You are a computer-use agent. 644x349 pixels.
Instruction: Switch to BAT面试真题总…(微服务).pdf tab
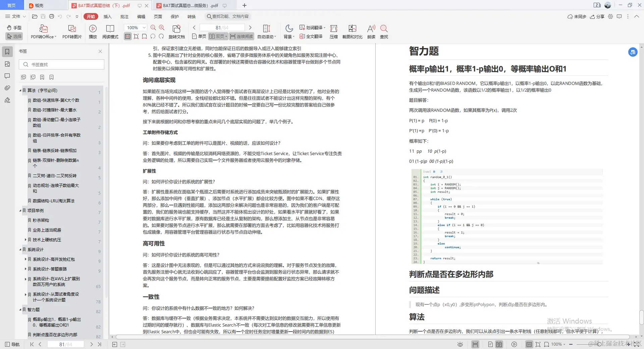click(x=191, y=5)
